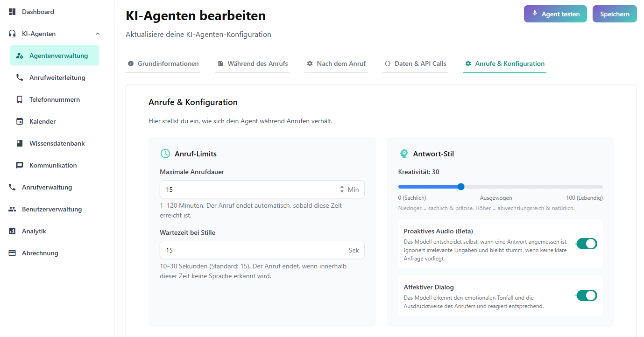This screenshot has height=337, width=644.
Task: Click the Kreativität slider handle
Action: click(x=461, y=187)
